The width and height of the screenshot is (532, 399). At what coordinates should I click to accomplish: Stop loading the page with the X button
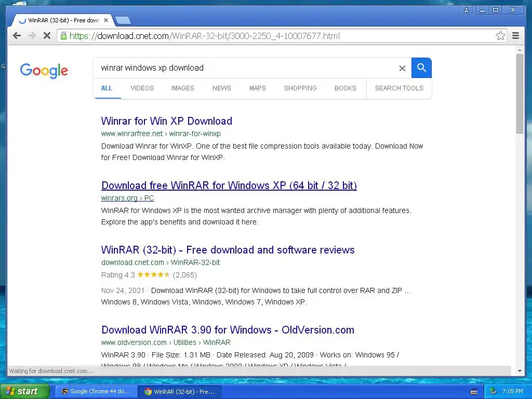coord(47,36)
